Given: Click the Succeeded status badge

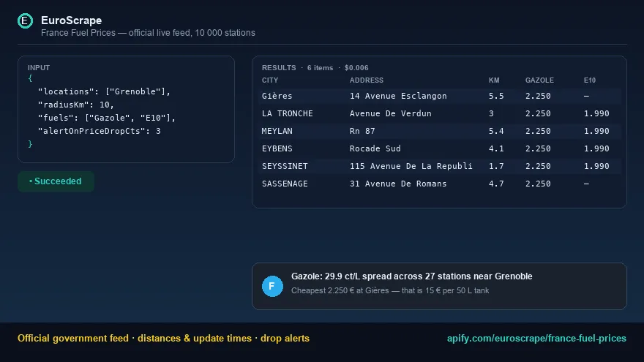Looking at the screenshot, I should tap(56, 181).
